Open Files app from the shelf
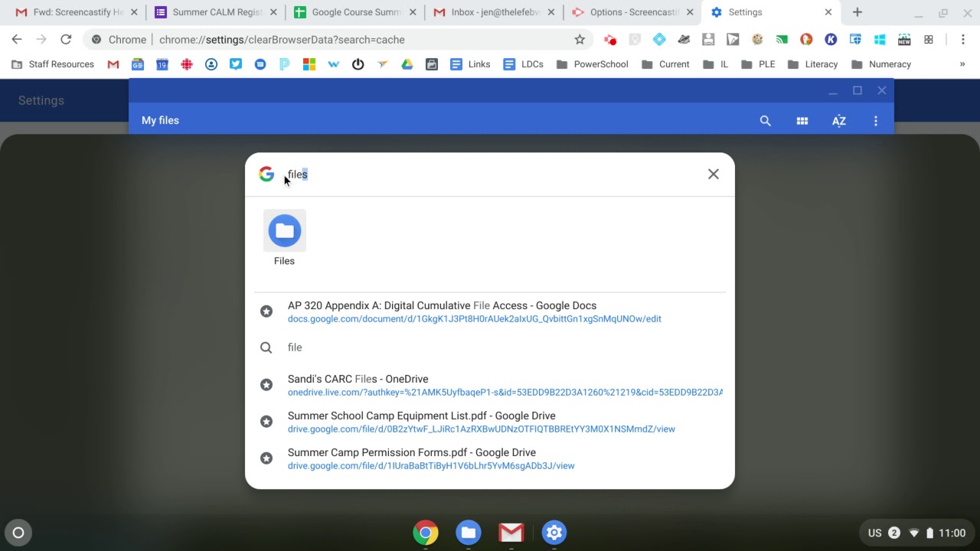This screenshot has height=551, width=980. (x=469, y=533)
